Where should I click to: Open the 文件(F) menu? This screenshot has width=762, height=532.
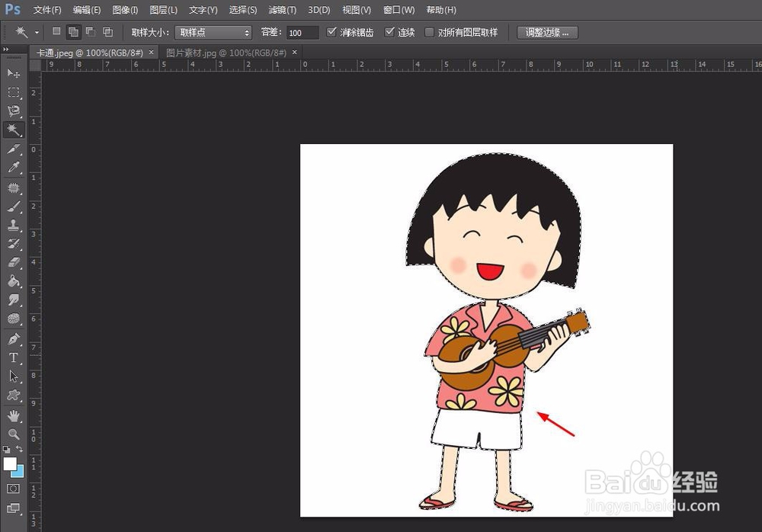[47, 10]
